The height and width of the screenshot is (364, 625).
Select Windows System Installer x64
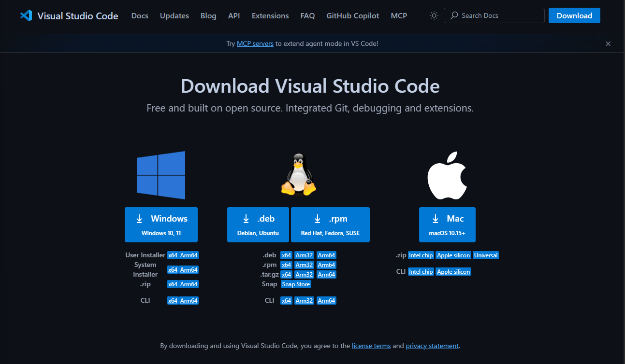coord(173,270)
